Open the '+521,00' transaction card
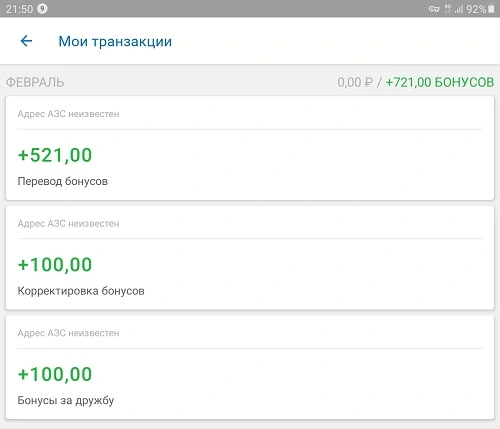Image resolution: width=500 pixels, height=429 pixels. click(x=250, y=148)
